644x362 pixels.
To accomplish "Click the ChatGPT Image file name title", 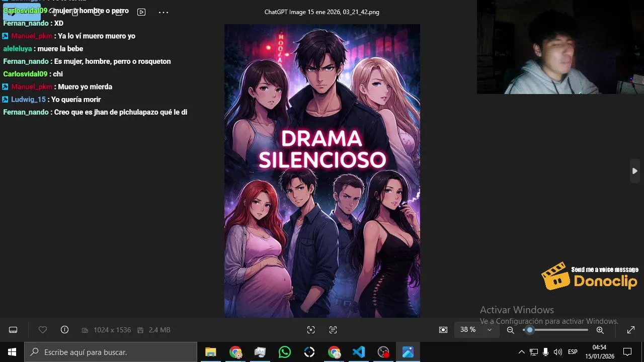I will tap(322, 12).
